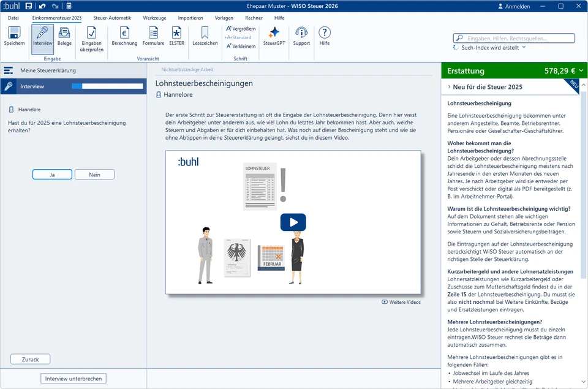
Task: Answer Ja to the Lohnsteuerbescheinigung question
Action: click(x=52, y=175)
